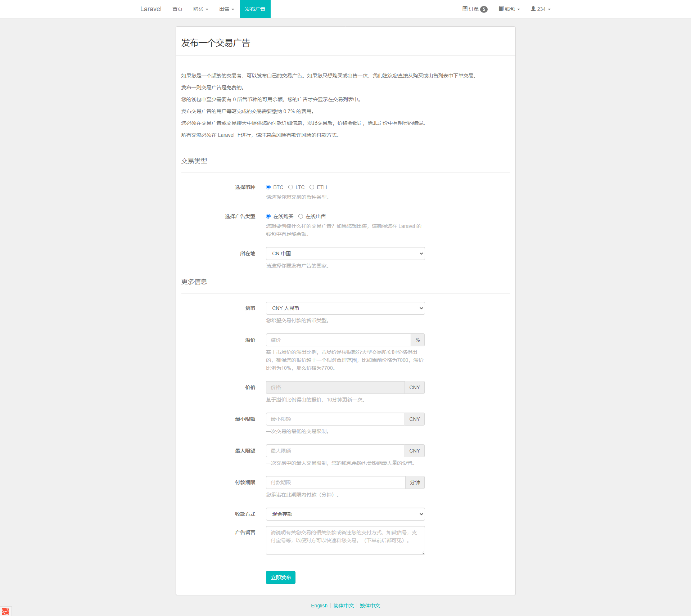691x616 pixels.
Task: Open the 出售 menu in navbar
Action: point(226,9)
